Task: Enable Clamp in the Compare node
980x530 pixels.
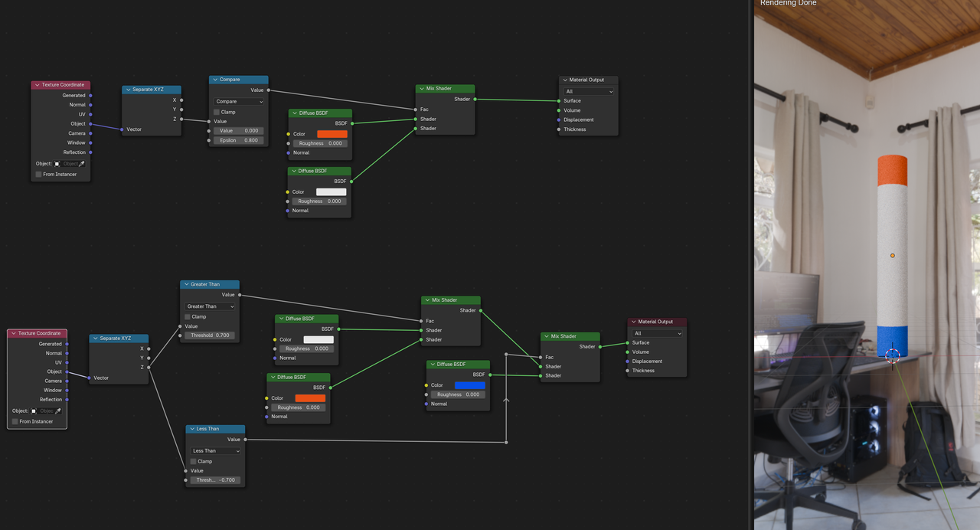Action: [x=217, y=112]
